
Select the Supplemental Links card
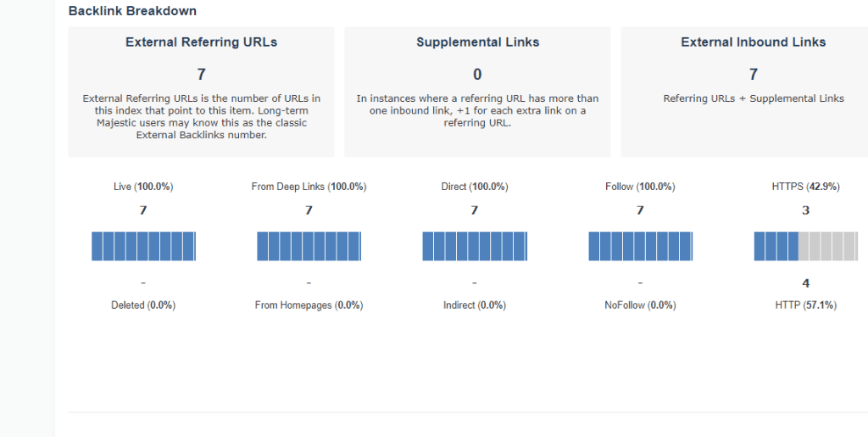click(478, 92)
